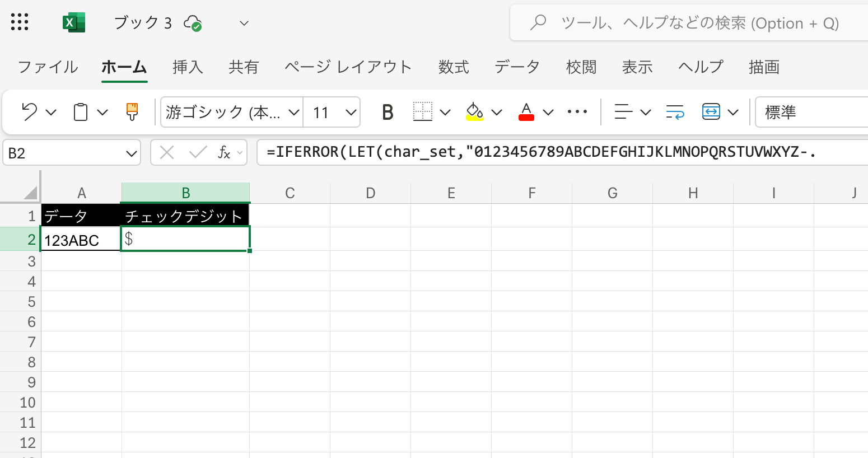Open the Paste clipboard icon
The image size is (868, 458).
[81, 112]
